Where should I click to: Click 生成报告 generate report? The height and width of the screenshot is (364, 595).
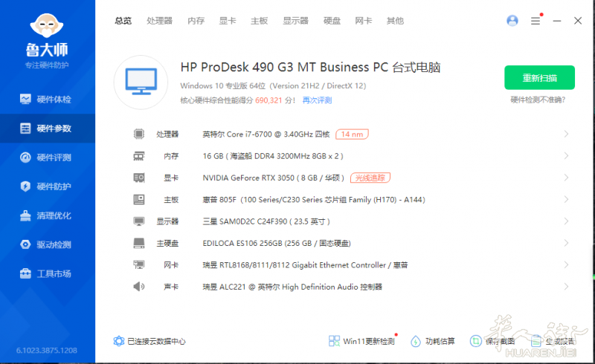tap(553, 341)
